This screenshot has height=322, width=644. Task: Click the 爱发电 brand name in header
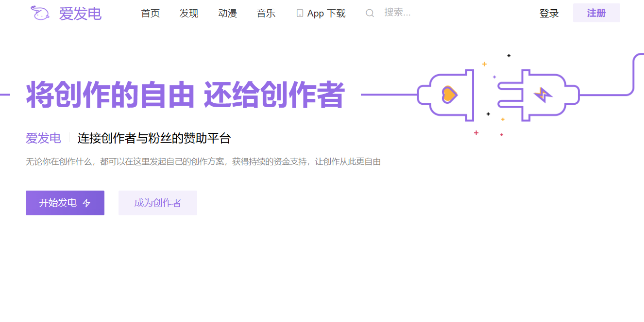[80, 14]
